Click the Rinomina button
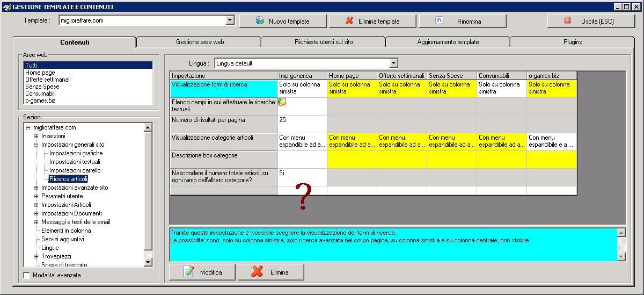 click(x=463, y=21)
